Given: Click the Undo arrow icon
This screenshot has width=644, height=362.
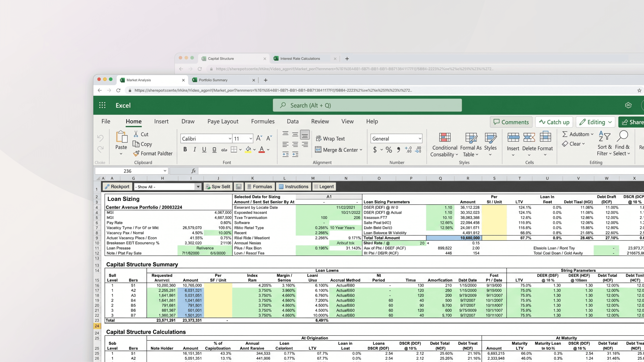Looking at the screenshot, I should click(x=100, y=138).
